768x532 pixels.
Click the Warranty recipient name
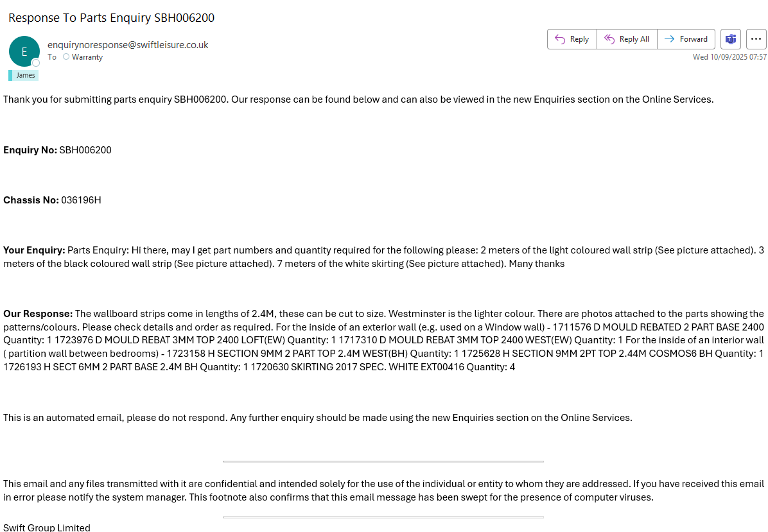click(x=87, y=57)
